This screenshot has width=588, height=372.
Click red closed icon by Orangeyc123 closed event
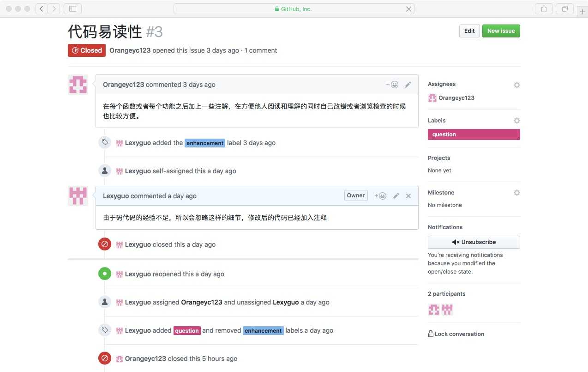click(105, 358)
